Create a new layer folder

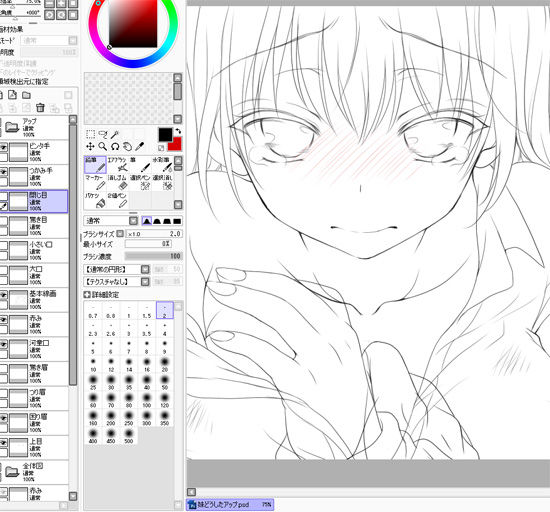coord(26,95)
